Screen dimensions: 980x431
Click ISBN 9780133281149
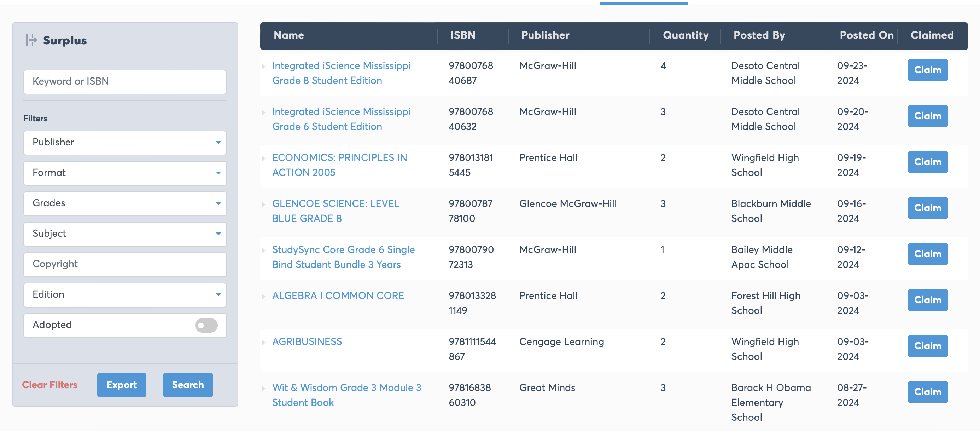472,304
